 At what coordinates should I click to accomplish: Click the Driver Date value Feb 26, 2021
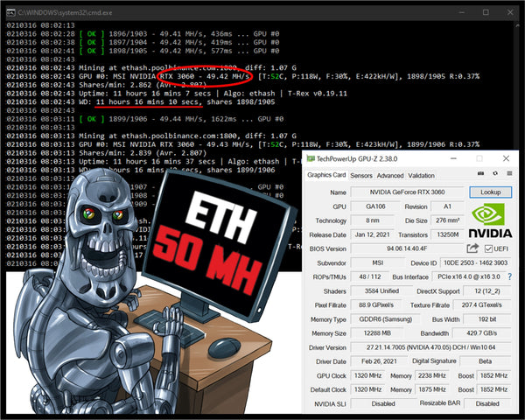click(x=379, y=361)
